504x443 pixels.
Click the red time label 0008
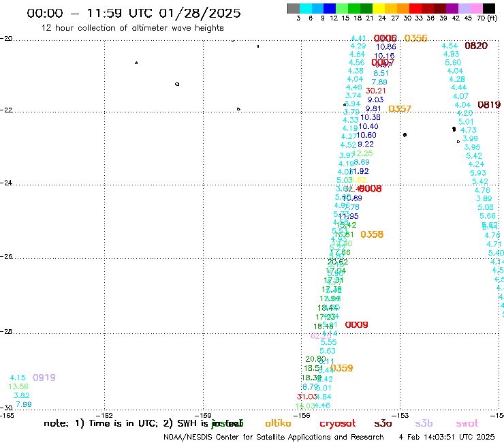[x=370, y=189]
